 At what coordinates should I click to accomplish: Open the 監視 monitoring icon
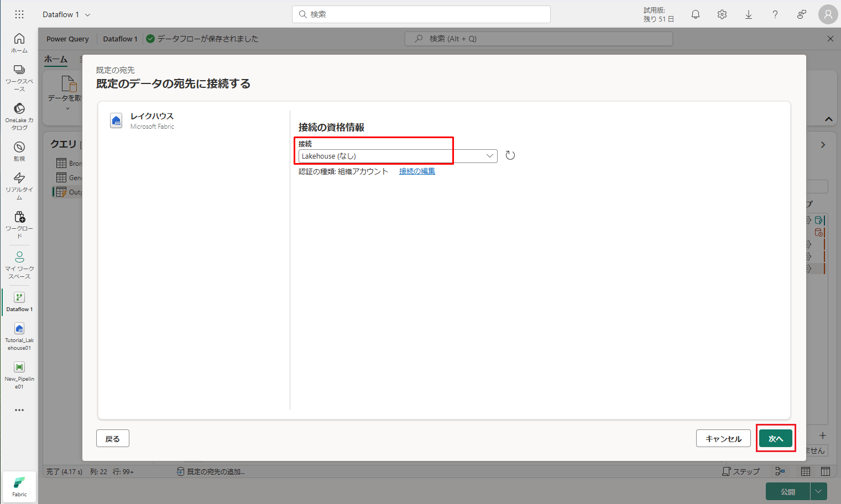[19, 151]
